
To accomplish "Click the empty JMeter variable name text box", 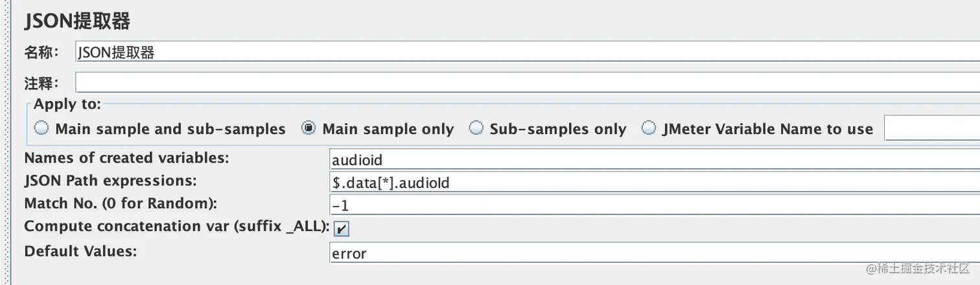I will click(932, 129).
